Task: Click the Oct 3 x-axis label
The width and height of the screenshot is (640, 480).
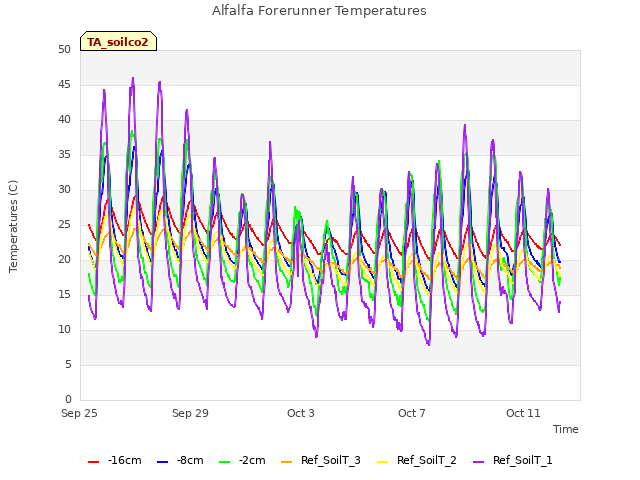Action: click(301, 413)
